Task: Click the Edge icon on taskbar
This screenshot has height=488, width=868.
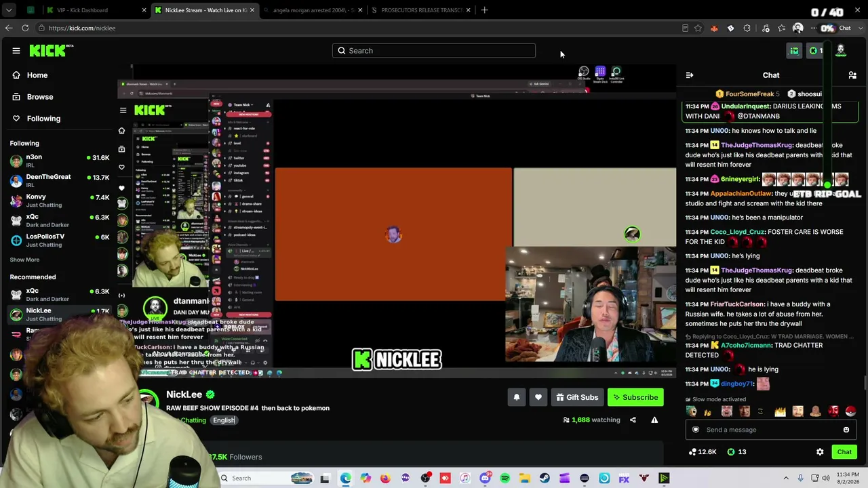Action: pyautogui.click(x=345, y=479)
